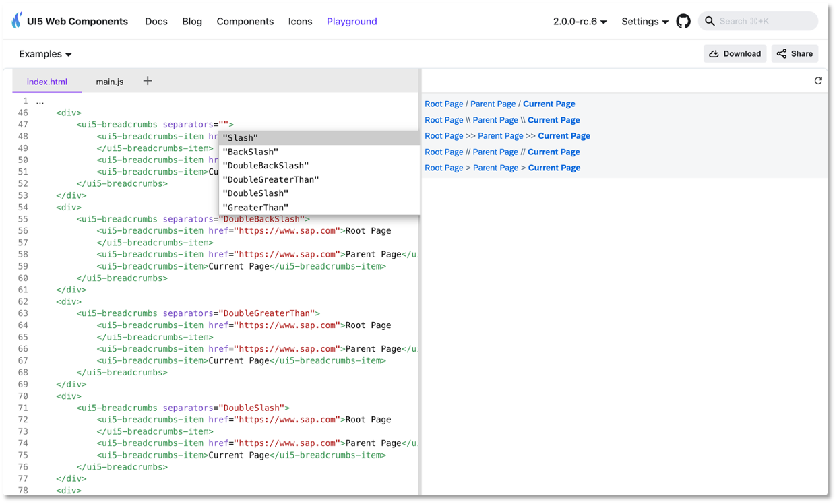This screenshot has width=837, height=504.
Task: Navigate to the Components section
Action: [245, 21]
